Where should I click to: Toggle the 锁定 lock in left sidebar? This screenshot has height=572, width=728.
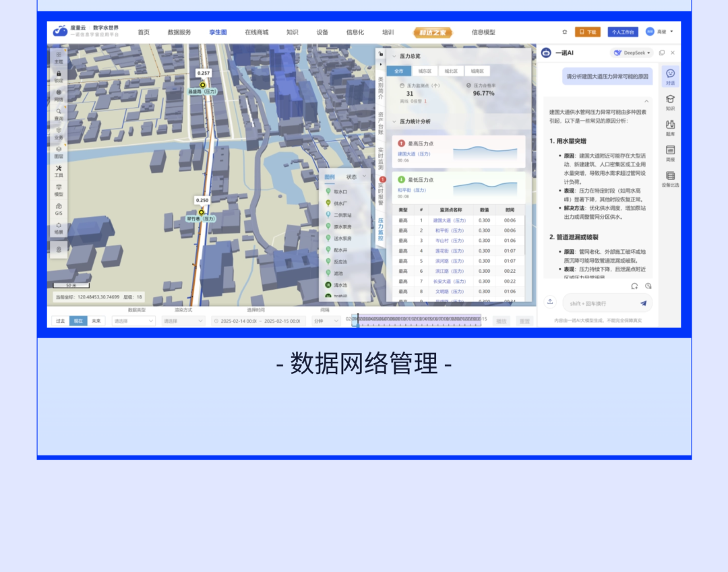pyautogui.click(x=59, y=75)
